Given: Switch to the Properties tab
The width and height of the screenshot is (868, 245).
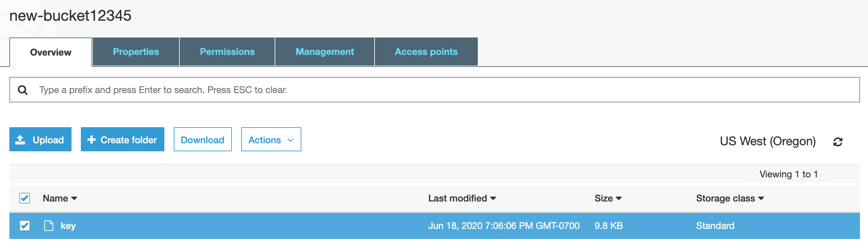Looking at the screenshot, I should [x=136, y=52].
